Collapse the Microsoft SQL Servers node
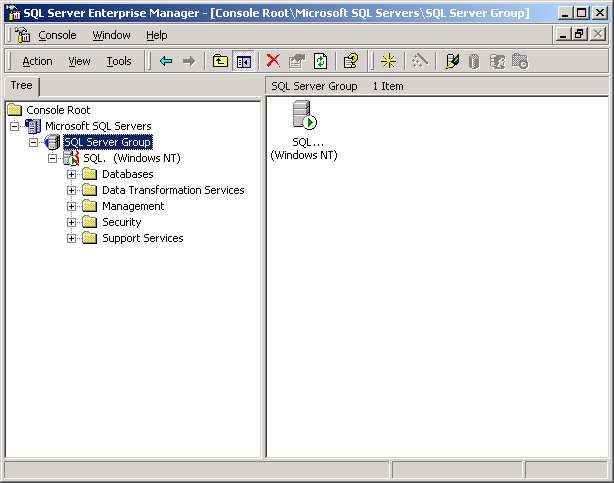The image size is (614, 483). 15,126
